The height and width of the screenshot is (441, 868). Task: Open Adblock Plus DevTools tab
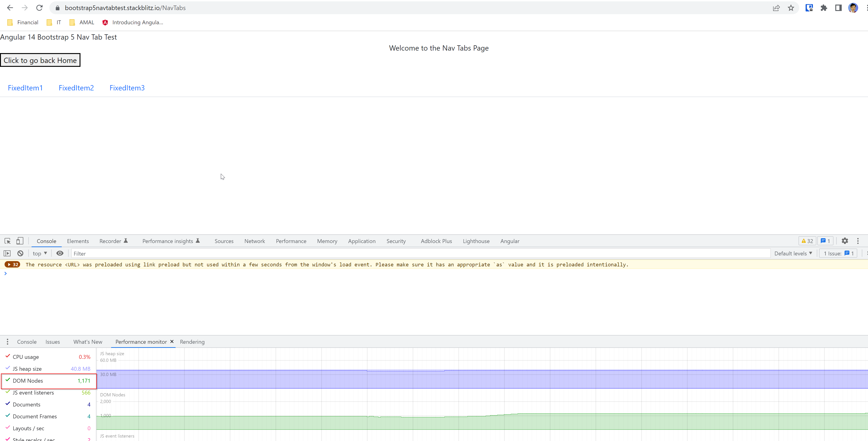tap(436, 241)
